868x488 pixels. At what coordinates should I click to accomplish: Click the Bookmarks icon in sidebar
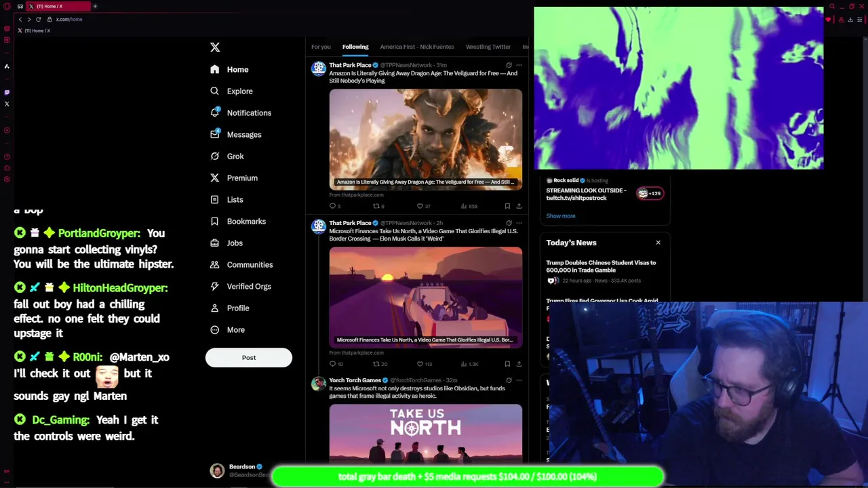point(215,221)
